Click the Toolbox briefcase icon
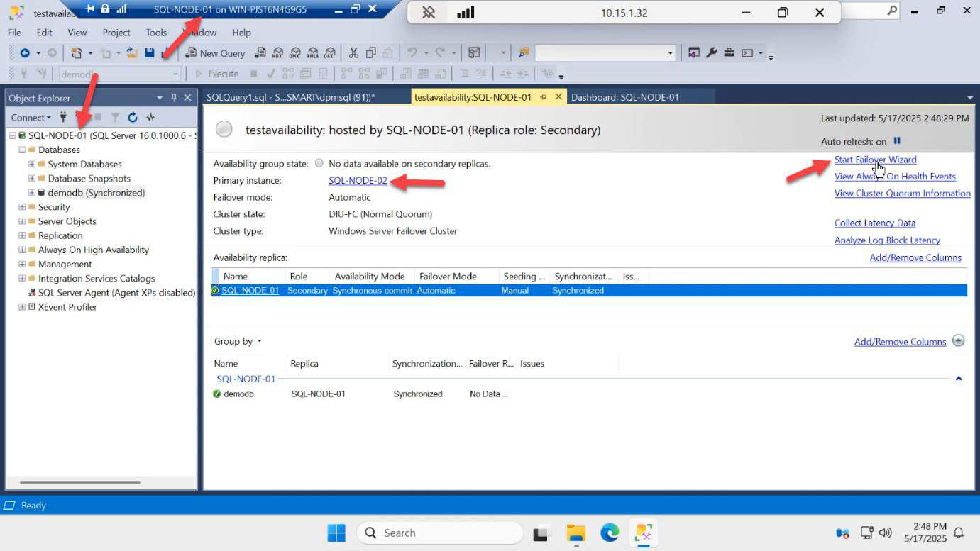 pyautogui.click(x=729, y=52)
